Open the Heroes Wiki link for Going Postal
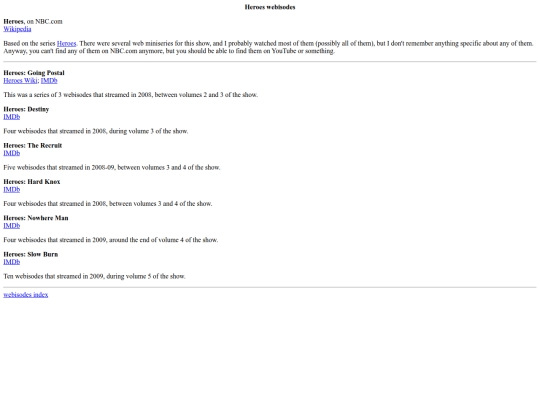This screenshot has height=405, width=540. pos(20,81)
